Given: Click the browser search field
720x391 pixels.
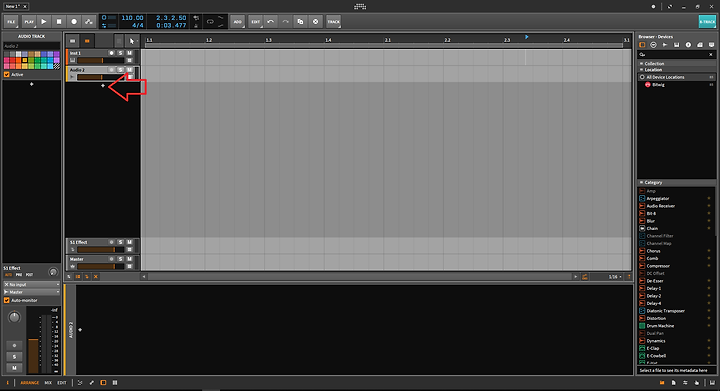Looking at the screenshot, I should click(x=676, y=55).
